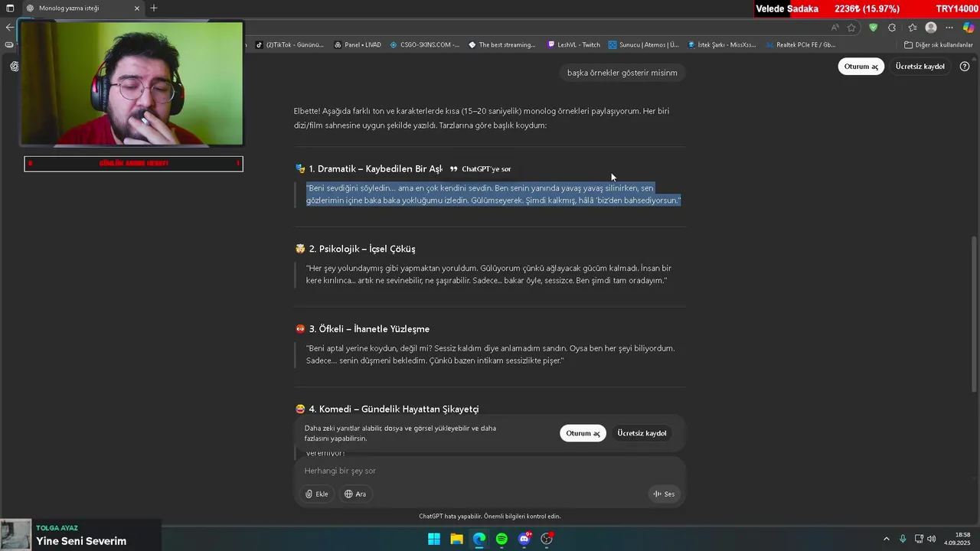980x551 pixels.
Task: Open the İstek Şarkı - MissXss bookmark
Action: click(x=722, y=45)
